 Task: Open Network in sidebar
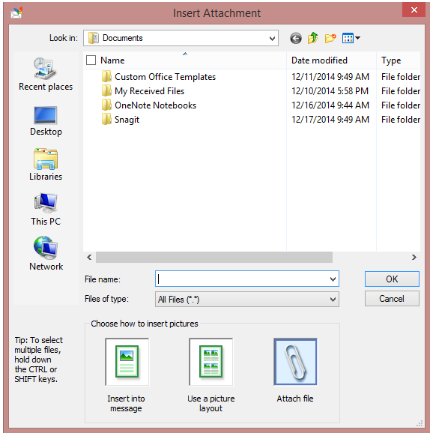tap(46, 254)
